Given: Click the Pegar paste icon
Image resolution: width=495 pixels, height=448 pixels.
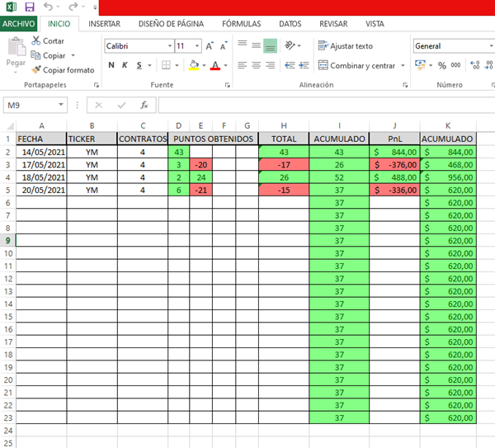Looking at the screenshot, I should [x=16, y=47].
